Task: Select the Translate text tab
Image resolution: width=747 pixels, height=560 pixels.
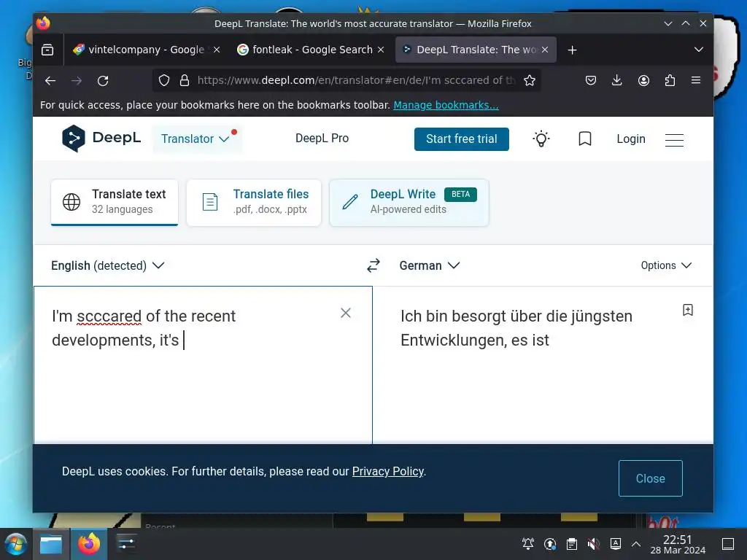Action: (x=115, y=202)
